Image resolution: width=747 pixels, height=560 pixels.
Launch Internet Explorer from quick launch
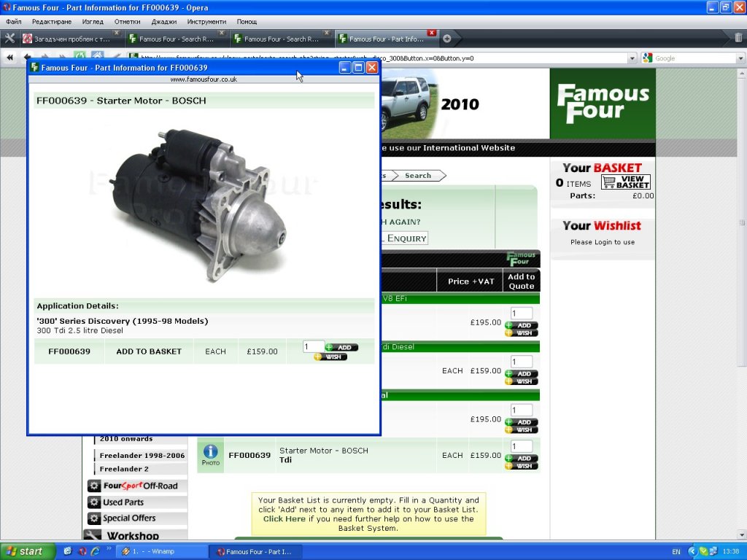tap(96, 551)
